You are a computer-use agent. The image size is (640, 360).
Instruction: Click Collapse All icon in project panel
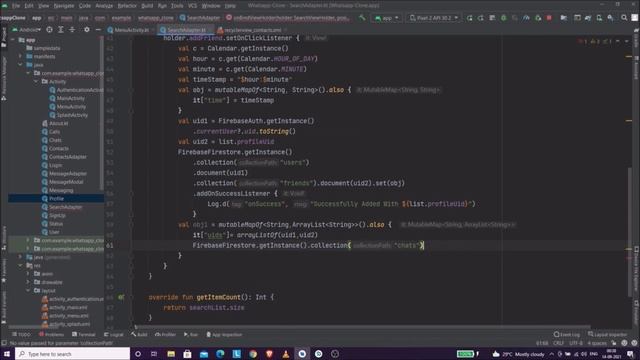pos(72,30)
